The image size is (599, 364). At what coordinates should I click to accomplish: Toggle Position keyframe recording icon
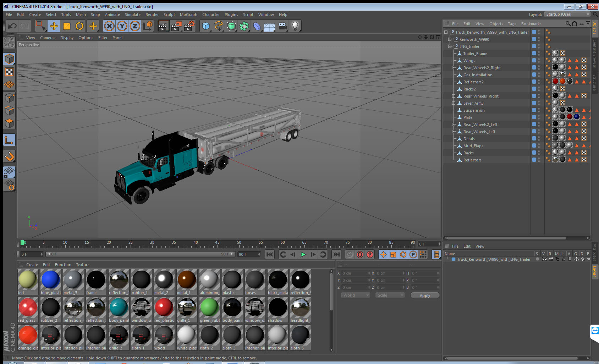click(x=383, y=254)
